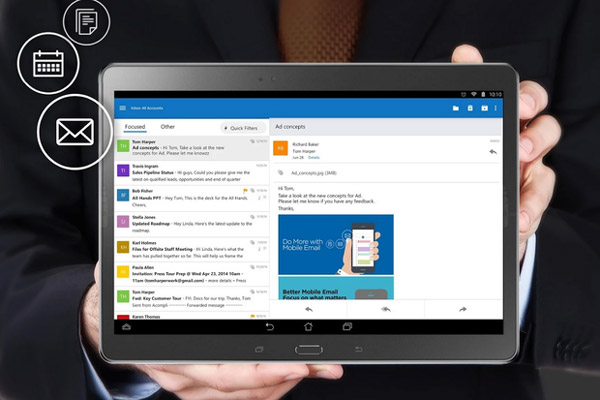600x400 pixels.
Task: Open Fwd: Key Customer Tour email
Action: (192, 299)
